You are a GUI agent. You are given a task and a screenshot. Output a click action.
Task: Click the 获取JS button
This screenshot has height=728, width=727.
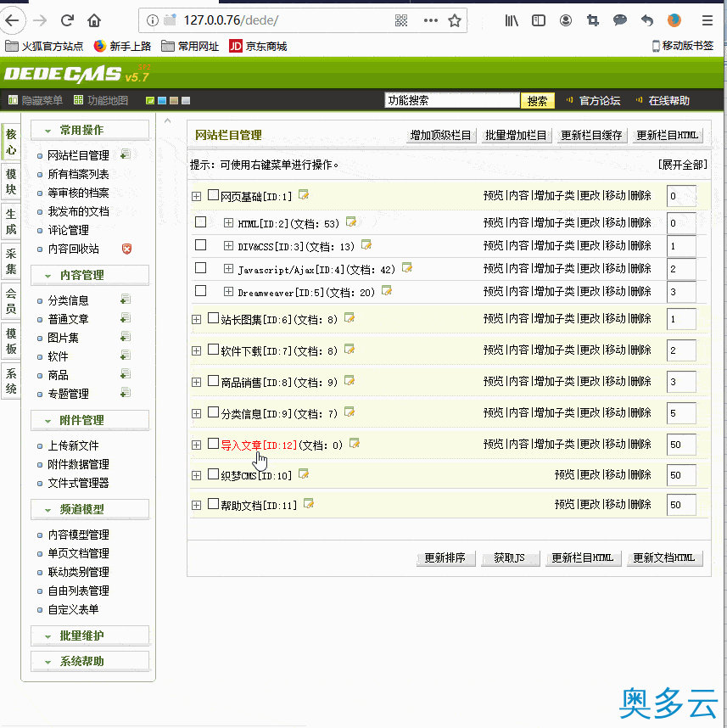click(x=510, y=557)
